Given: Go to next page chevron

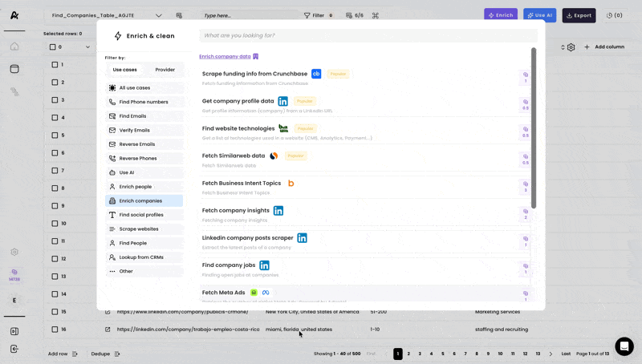Looking at the screenshot, I should 551,354.
